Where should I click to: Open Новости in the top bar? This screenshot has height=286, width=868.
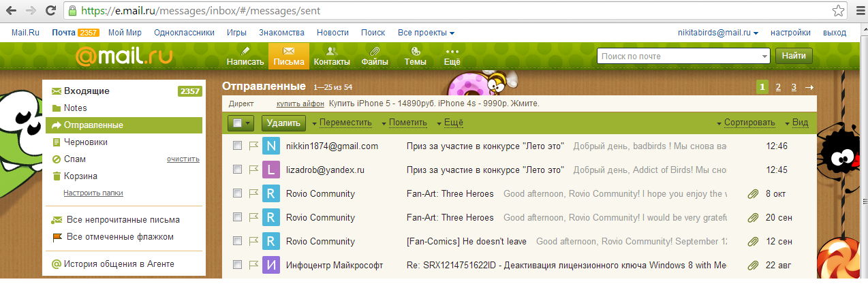pos(332,32)
